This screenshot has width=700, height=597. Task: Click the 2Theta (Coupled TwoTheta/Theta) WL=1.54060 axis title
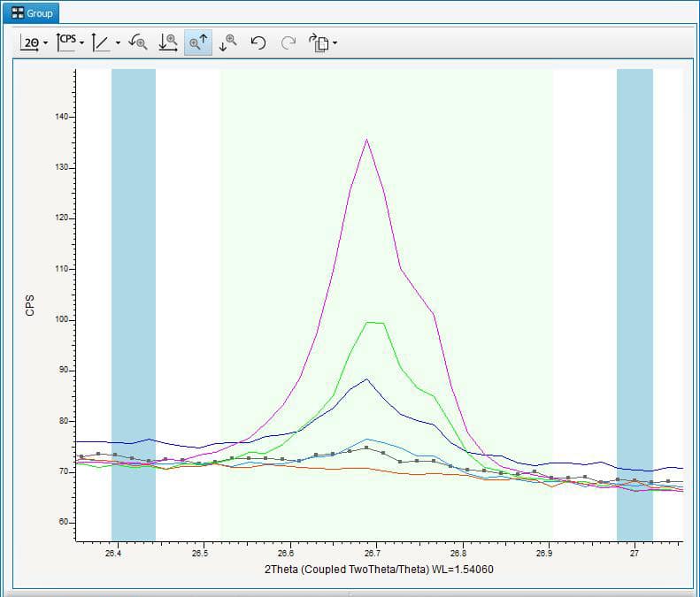379,570
